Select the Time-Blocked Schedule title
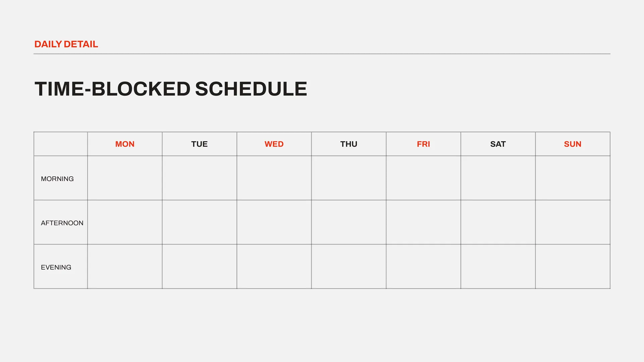The width and height of the screenshot is (644, 362). [x=171, y=89]
